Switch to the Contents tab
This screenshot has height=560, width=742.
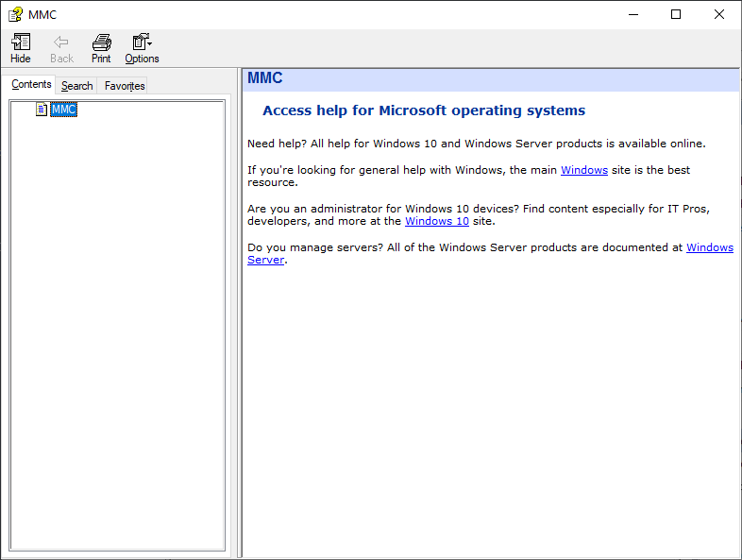tap(31, 84)
